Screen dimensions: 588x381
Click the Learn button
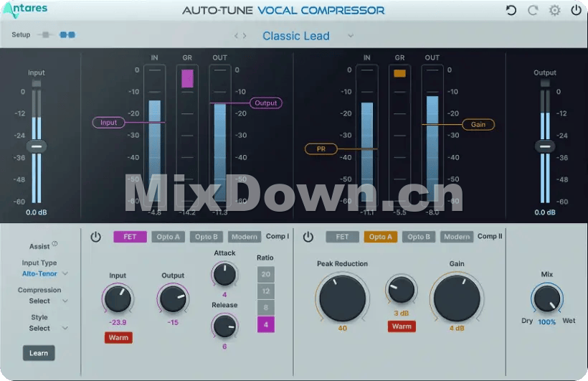tap(39, 353)
